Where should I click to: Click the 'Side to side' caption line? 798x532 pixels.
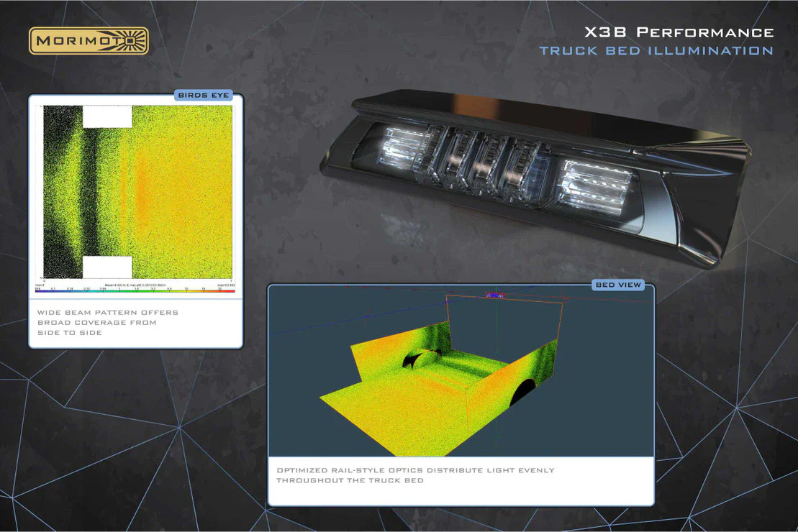click(70, 333)
